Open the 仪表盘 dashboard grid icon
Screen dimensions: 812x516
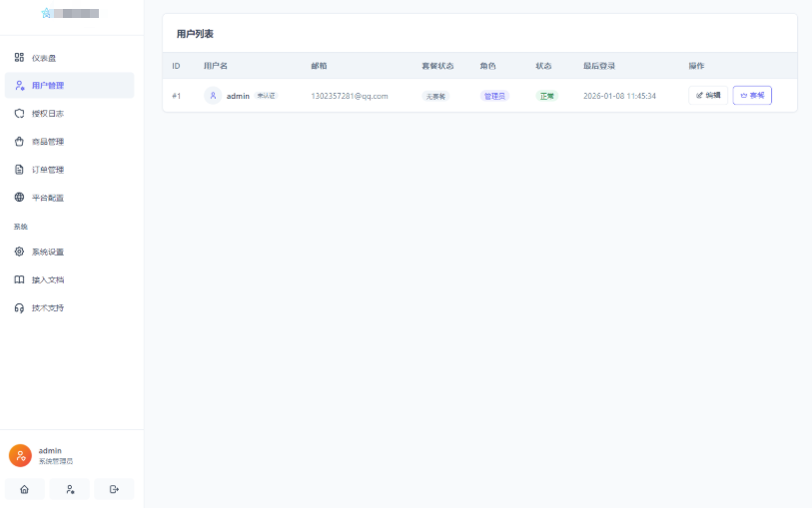pyautogui.click(x=19, y=58)
